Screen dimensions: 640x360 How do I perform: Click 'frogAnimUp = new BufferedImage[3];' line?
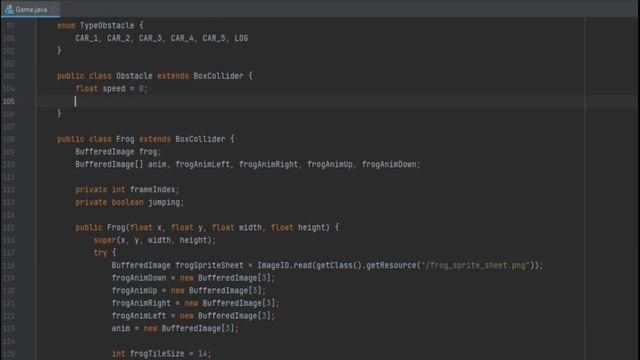point(189,291)
